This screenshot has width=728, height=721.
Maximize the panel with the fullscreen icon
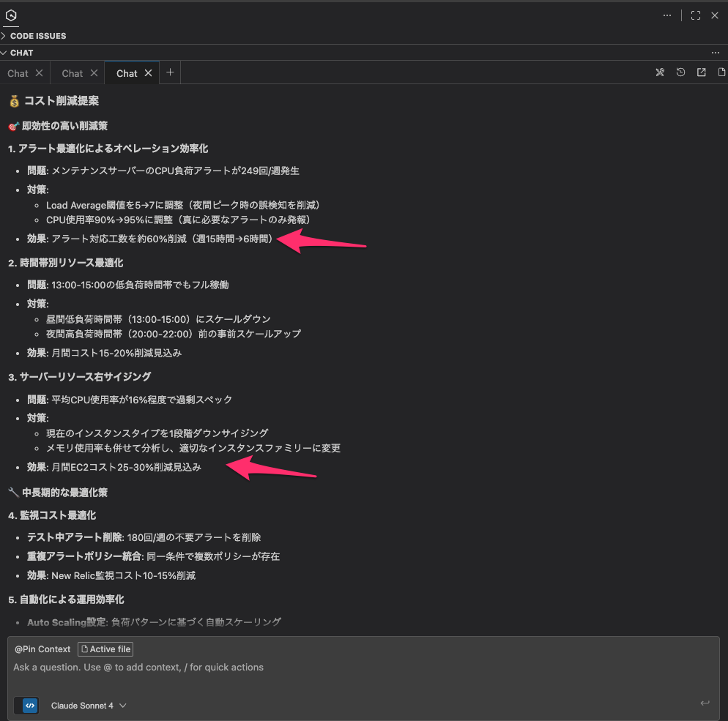click(696, 15)
